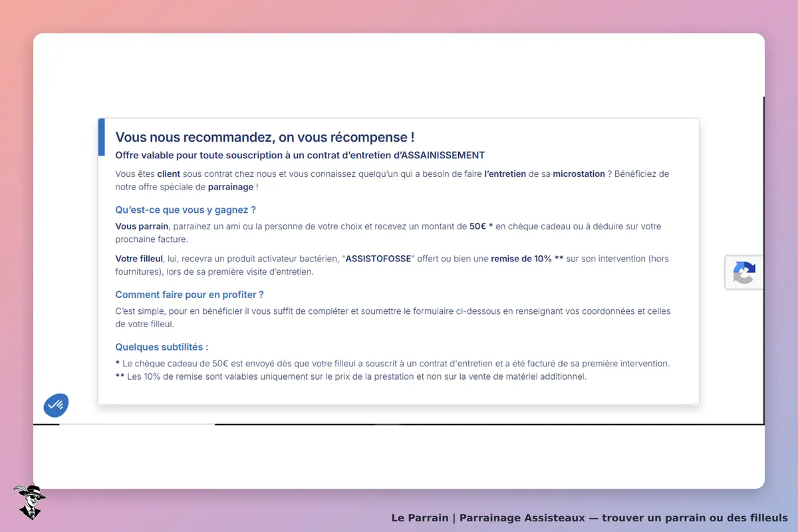The width and height of the screenshot is (798, 532).
Task: Click the bold word 'ASSISTOFOSSE'
Action: point(378,259)
